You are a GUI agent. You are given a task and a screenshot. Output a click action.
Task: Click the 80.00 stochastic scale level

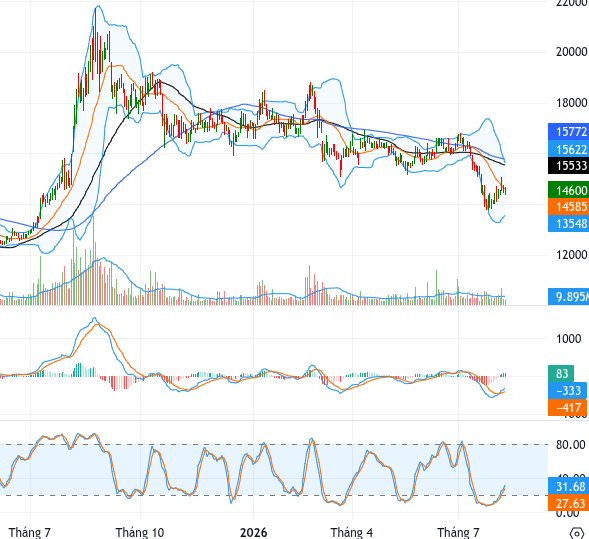(571, 445)
